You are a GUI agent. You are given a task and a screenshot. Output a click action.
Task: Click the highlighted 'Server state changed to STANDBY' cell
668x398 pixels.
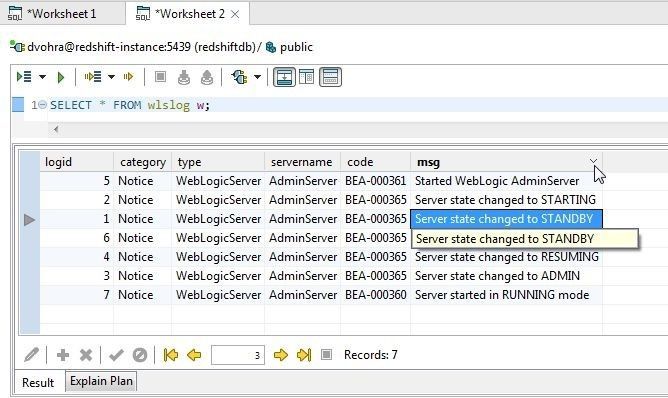click(507, 219)
